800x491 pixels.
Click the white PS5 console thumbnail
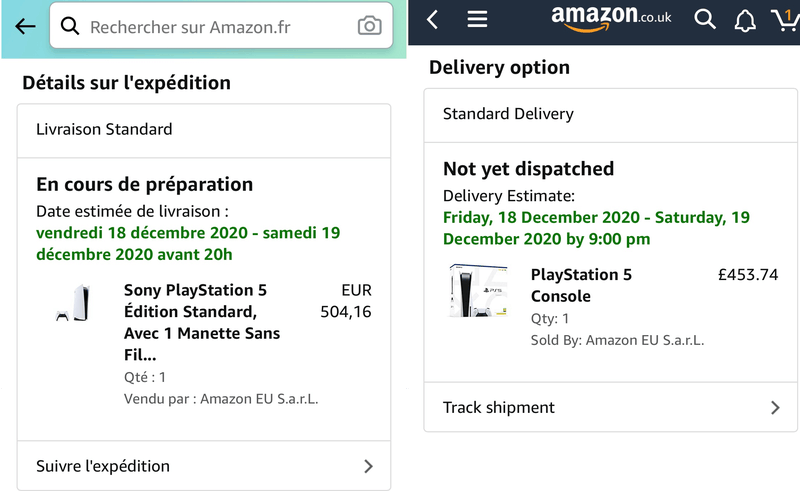pos(75,304)
